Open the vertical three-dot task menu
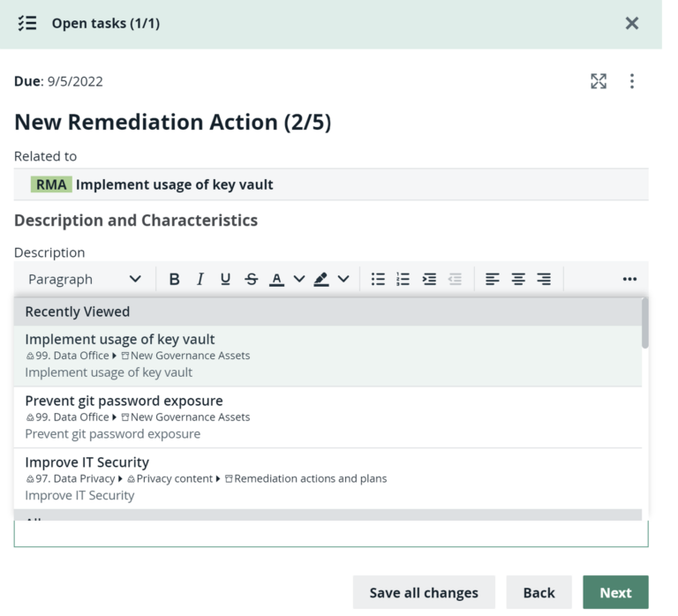 [632, 81]
